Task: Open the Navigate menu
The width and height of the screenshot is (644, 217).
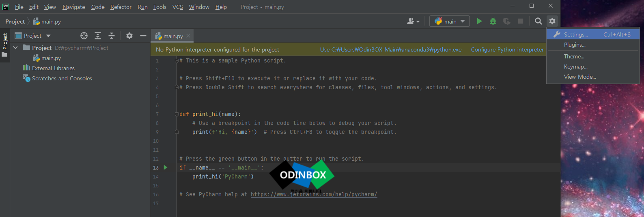Action: point(74,7)
